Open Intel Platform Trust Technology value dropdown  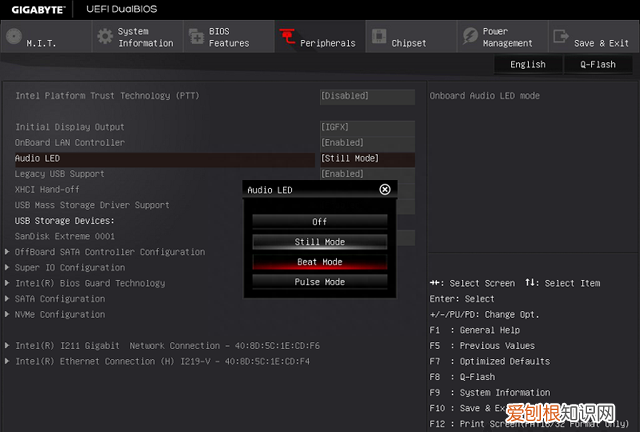[366, 96]
